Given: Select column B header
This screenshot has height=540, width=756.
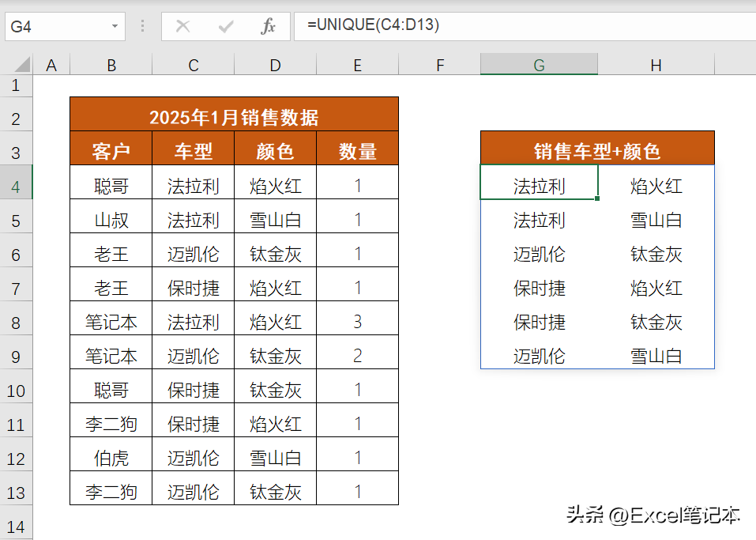Looking at the screenshot, I should pyautogui.click(x=111, y=65).
